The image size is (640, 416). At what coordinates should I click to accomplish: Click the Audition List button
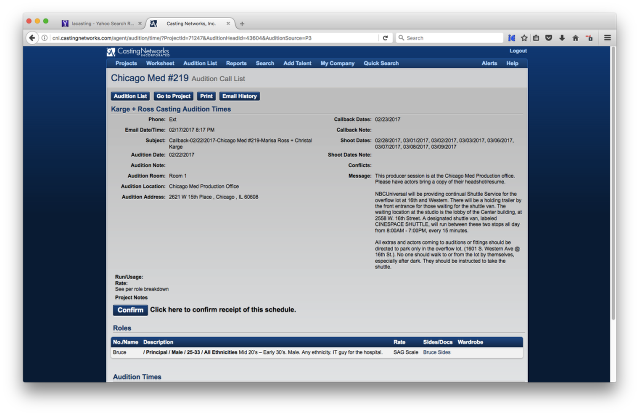[x=130, y=96]
